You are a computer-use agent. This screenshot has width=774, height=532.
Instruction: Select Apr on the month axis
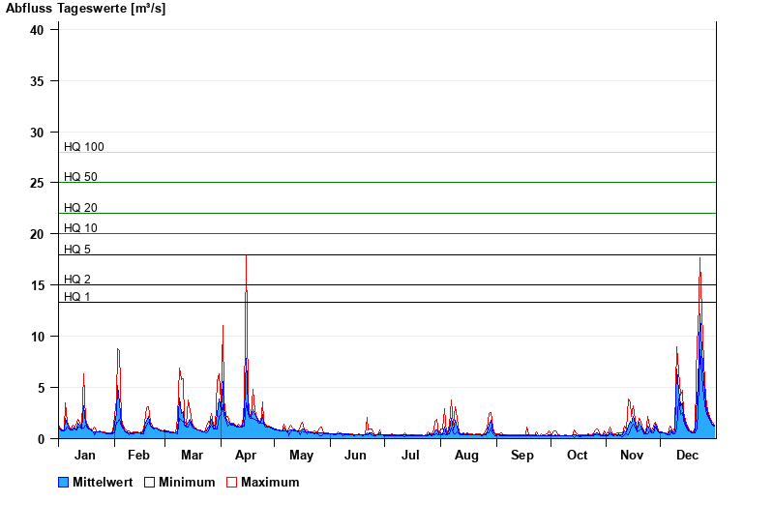point(247,456)
